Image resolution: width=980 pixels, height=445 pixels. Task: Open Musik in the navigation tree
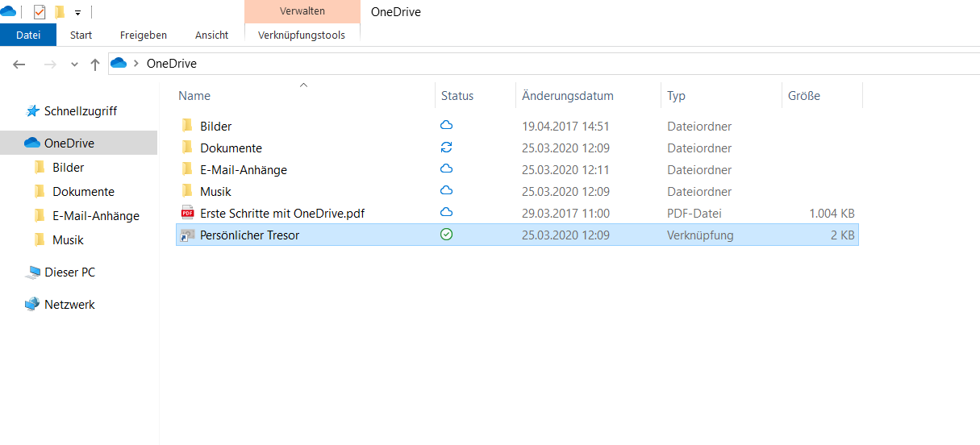click(68, 240)
